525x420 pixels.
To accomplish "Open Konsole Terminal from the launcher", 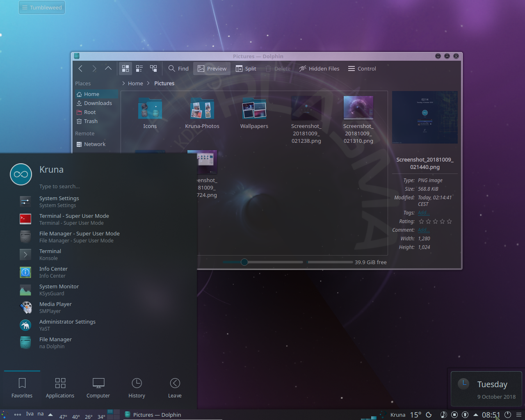I will click(98, 254).
